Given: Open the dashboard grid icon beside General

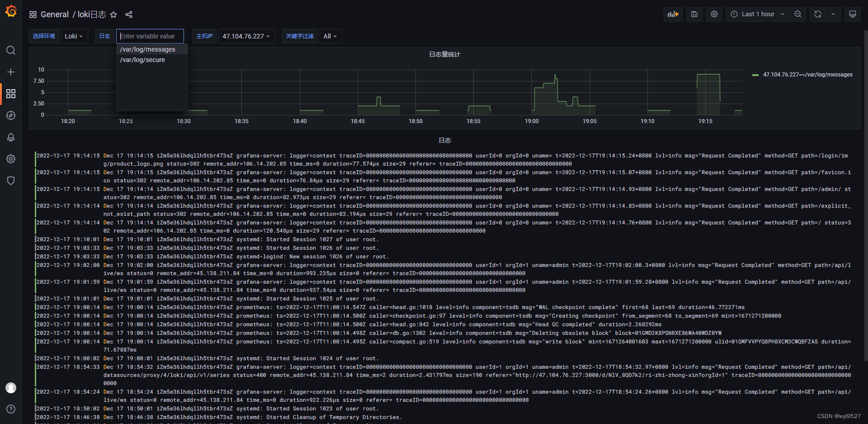Looking at the screenshot, I should click(x=33, y=14).
